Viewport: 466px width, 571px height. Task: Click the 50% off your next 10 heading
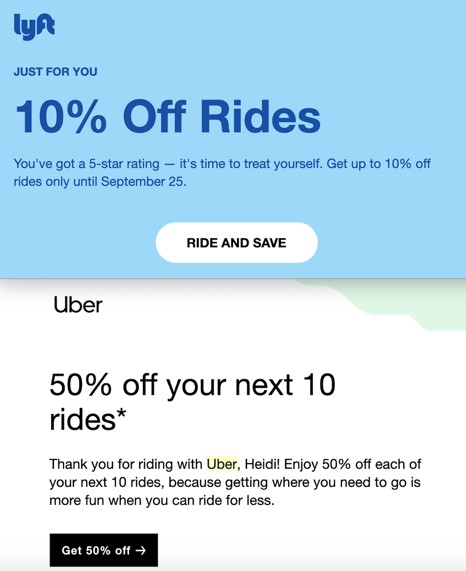pos(192,385)
